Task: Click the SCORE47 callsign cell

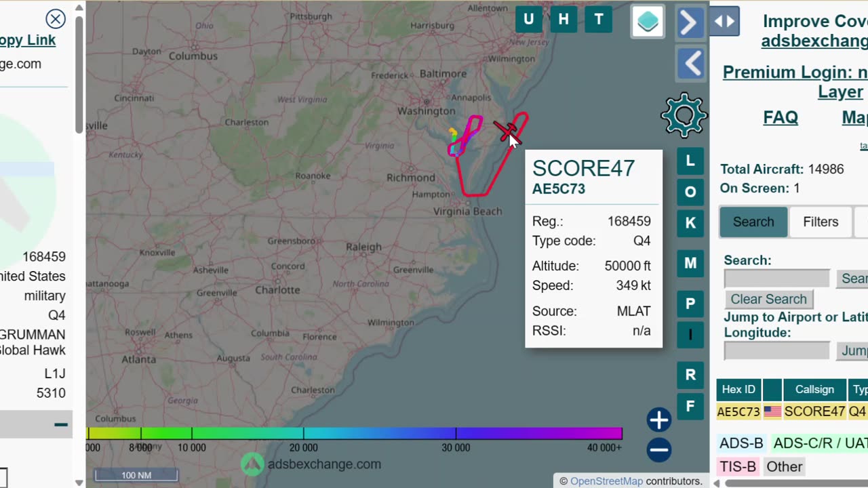Action: point(814,411)
